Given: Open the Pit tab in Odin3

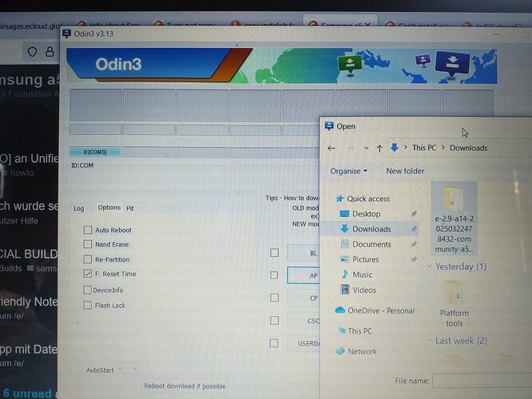Looking at the screenshot, I should (x=130, y=208).
